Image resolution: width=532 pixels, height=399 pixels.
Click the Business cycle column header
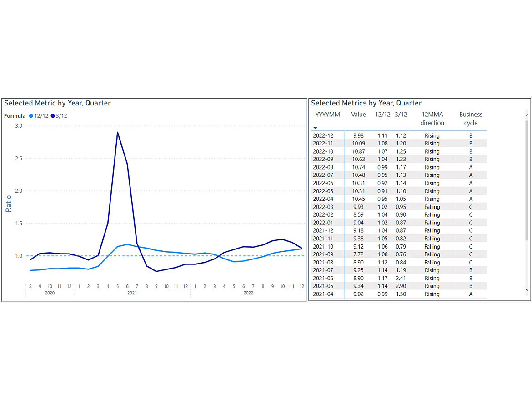tap(471, 119)
